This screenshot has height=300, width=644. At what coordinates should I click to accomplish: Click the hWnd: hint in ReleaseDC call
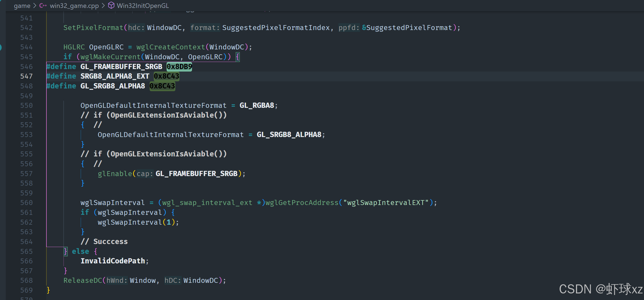coord(117,281)
